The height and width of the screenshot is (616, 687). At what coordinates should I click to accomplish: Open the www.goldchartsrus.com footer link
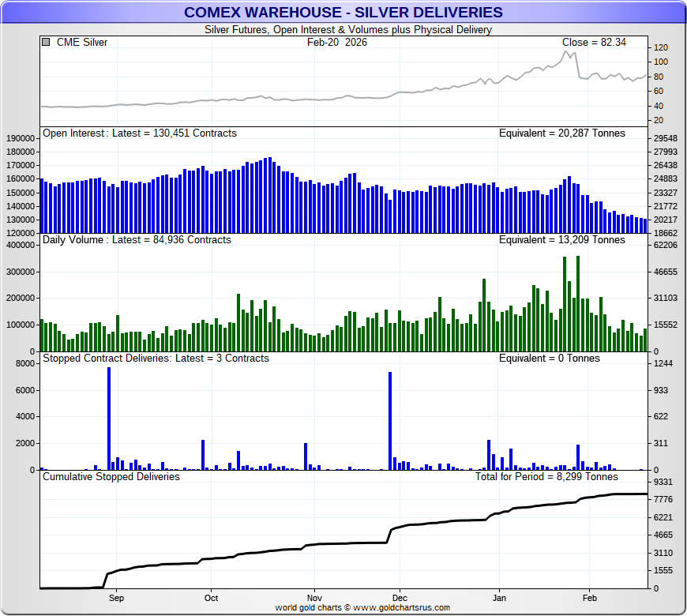click(x=401, y=608)
